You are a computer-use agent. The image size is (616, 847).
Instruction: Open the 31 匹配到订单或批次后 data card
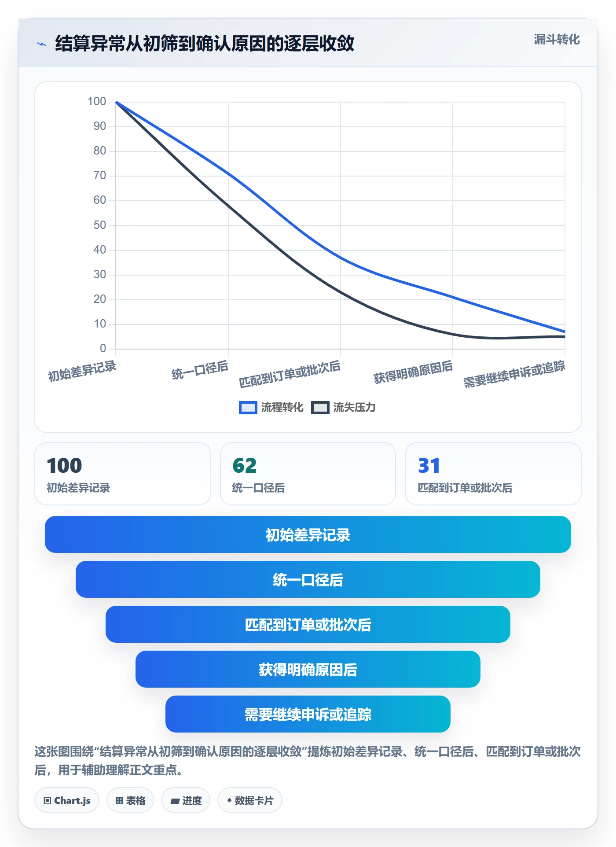[493, 474]
